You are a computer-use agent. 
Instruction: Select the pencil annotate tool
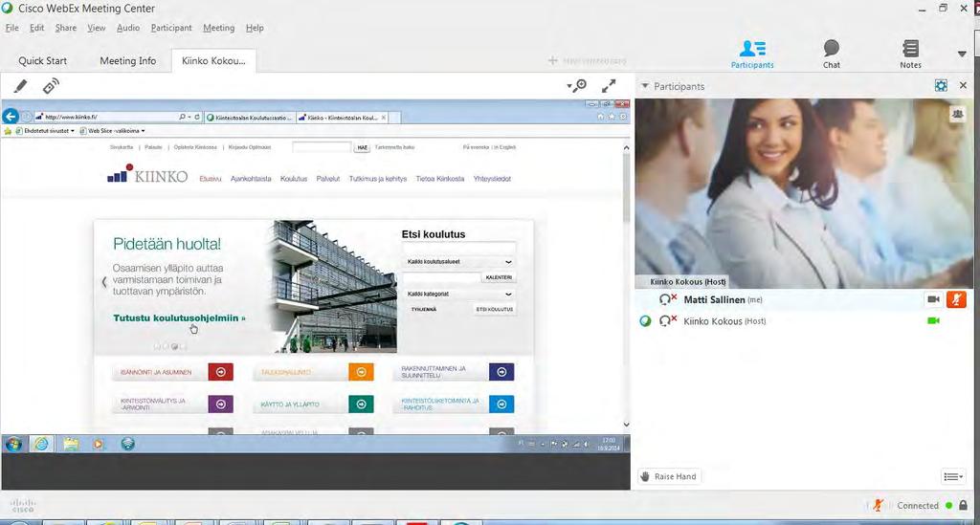point(21,86)
